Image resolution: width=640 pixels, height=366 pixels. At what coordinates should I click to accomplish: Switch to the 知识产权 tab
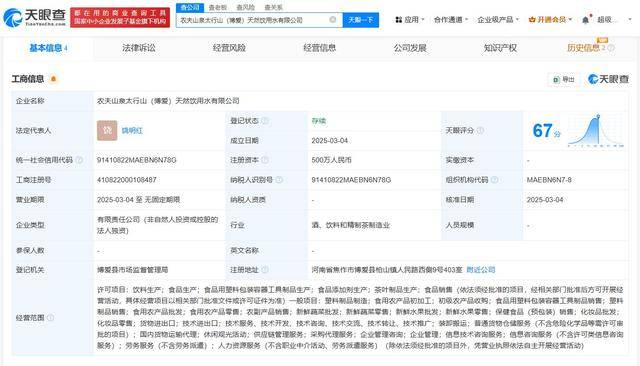tap(500, 48)
